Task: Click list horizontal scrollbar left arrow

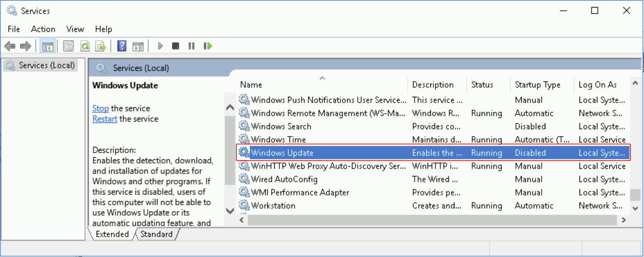Action: (x=242, y=221)
